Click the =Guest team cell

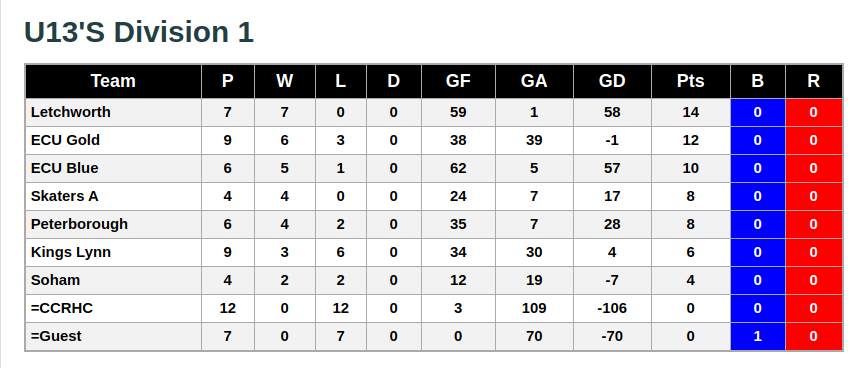pyautogui.click(x=113, y=337)
